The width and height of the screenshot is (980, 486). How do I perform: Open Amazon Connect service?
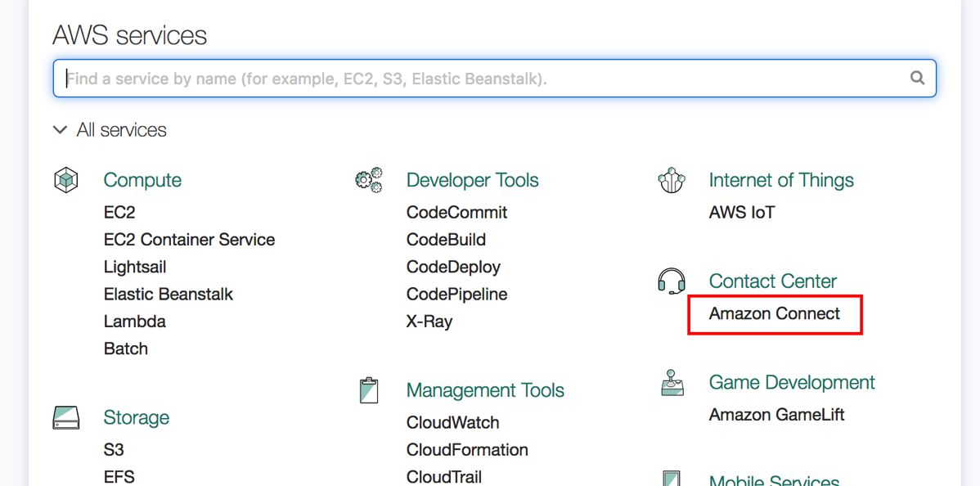pyautogui.click(x=774, y=313)
